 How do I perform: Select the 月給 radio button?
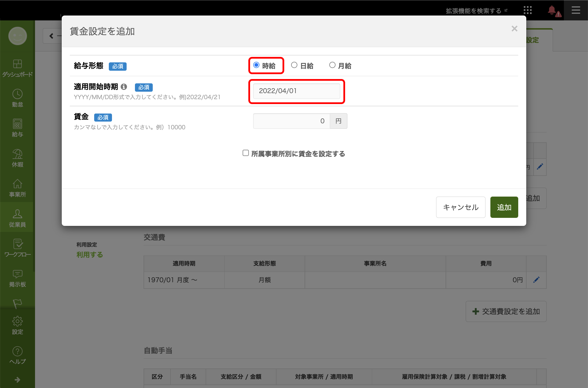pos(332,65)
